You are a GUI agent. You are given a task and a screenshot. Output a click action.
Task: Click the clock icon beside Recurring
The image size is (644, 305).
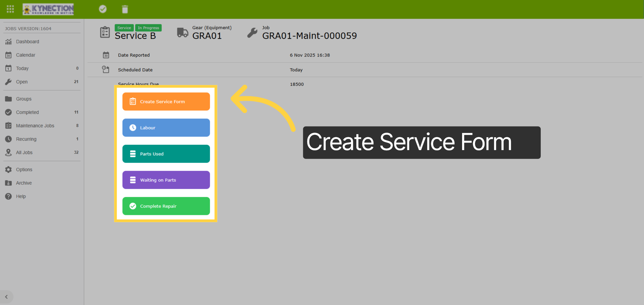click(x=8, y=139)
